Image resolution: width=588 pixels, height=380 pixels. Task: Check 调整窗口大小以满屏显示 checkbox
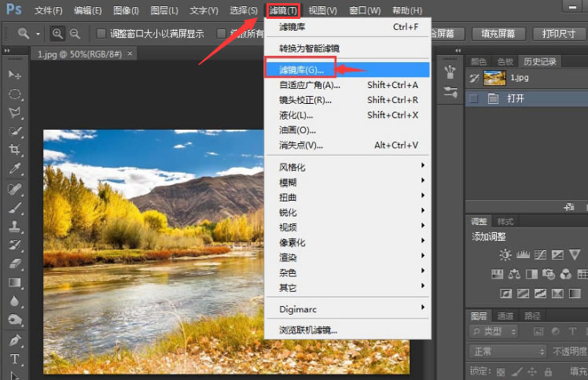click(x=101, y=33)
